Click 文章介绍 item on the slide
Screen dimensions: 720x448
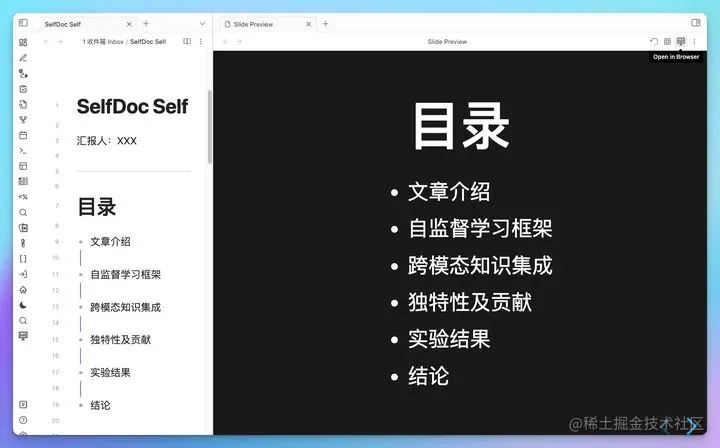449,191
